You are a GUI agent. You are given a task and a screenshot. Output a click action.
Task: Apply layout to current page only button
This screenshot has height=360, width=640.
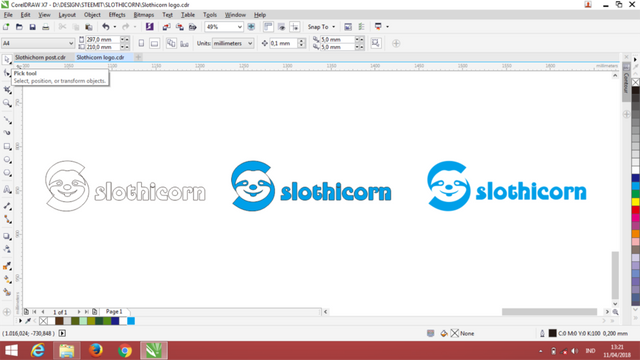(x=184, y=43)
